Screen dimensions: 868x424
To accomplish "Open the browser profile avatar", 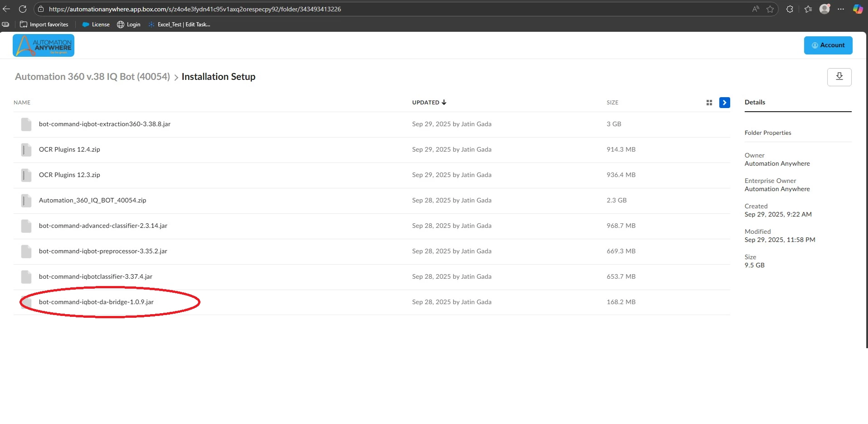I will (824, 9).
